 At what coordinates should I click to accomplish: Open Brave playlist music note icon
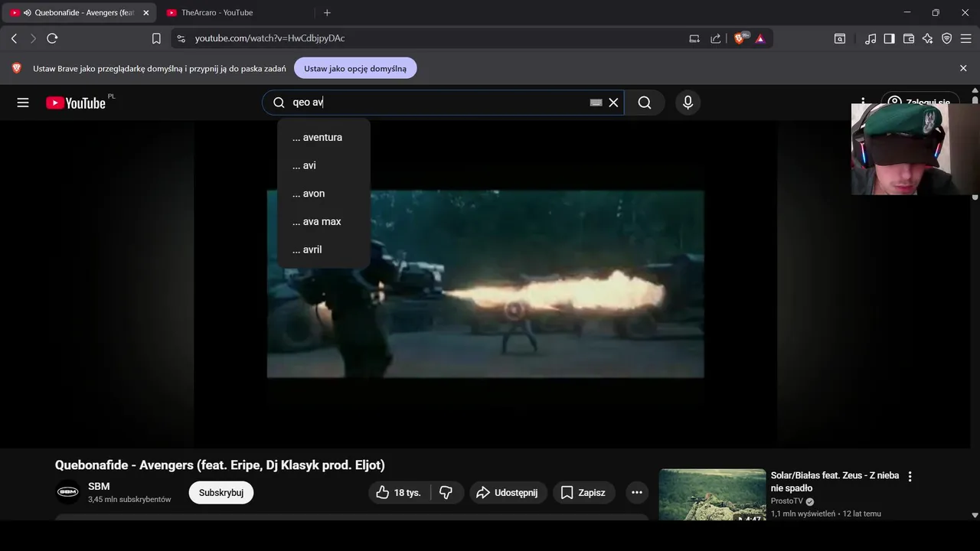[x=871, y=38]
